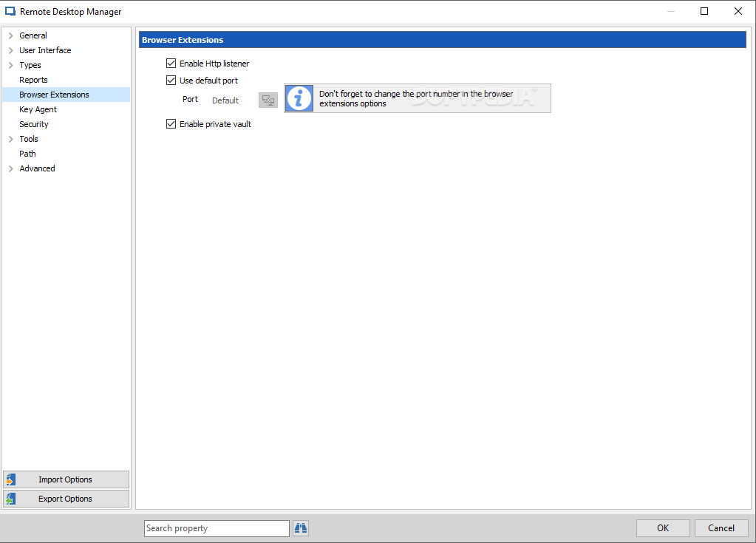The height and width of the screenshot is (543, 756).
Task: Toggle Enable Http listener checkbox
Action: [x=171, y=63]
